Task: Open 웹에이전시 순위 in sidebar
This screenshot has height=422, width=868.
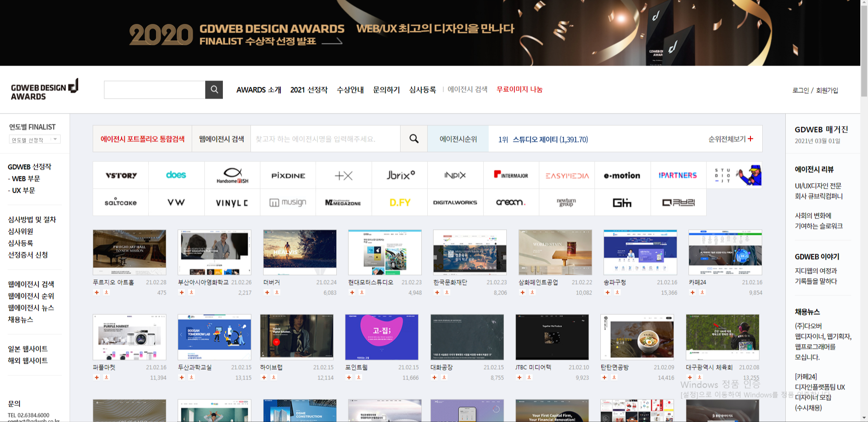Action: coord(31,296)
